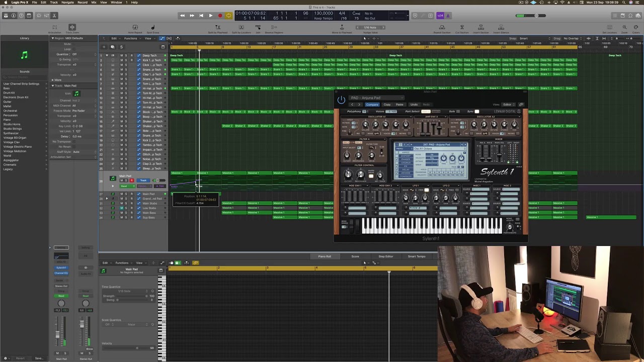Toggle Sylenth1 plugin power button
Image resolution: width=644 pixels, height=362 pixels.
[x=341, y=100]
